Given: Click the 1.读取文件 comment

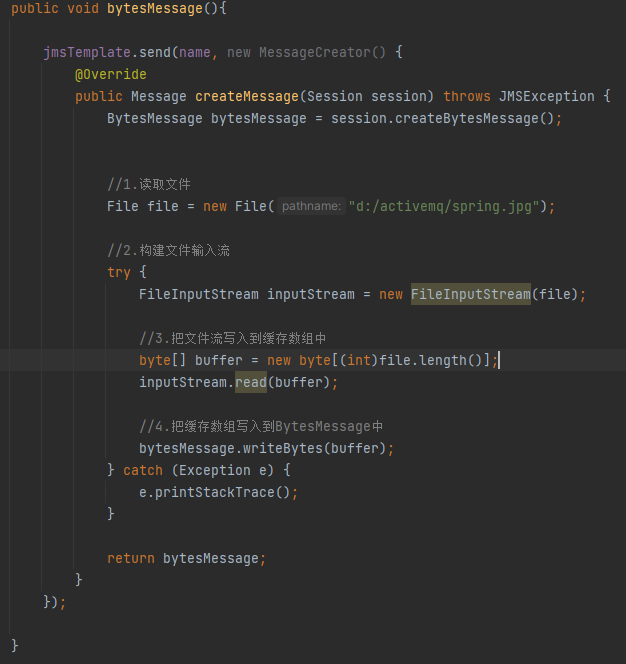Looking at the screenshot, I should 149,184.
